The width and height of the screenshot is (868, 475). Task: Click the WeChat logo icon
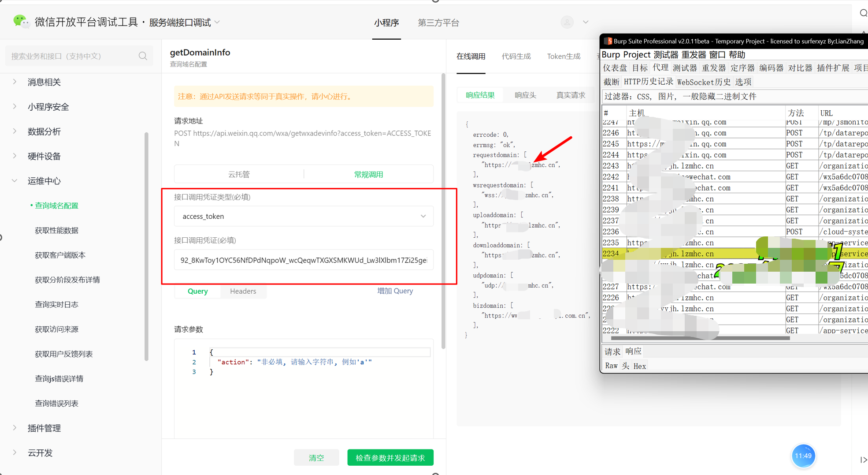point(20,21)
